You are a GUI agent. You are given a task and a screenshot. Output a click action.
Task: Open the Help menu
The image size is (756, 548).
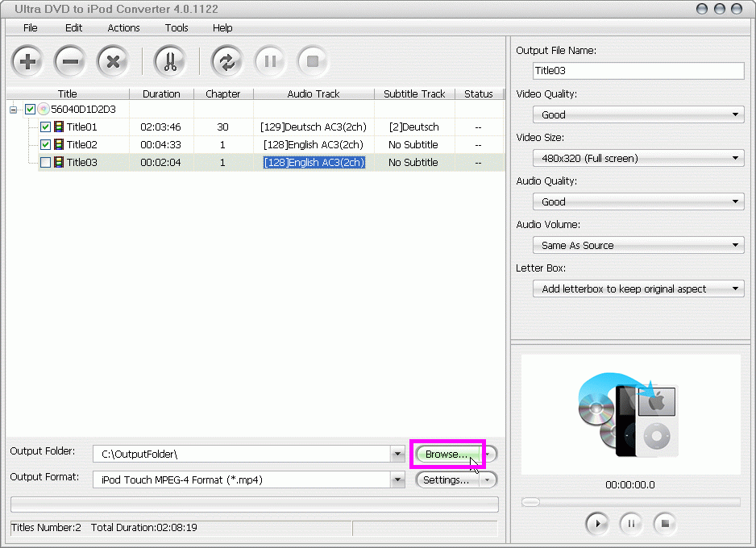(x=222, y=28)
